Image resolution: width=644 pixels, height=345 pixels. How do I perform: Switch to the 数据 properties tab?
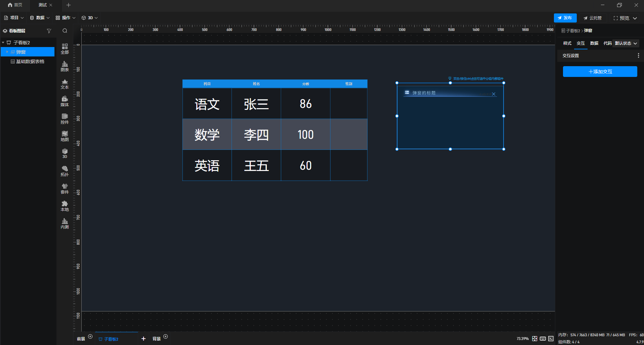pos(594,43)
